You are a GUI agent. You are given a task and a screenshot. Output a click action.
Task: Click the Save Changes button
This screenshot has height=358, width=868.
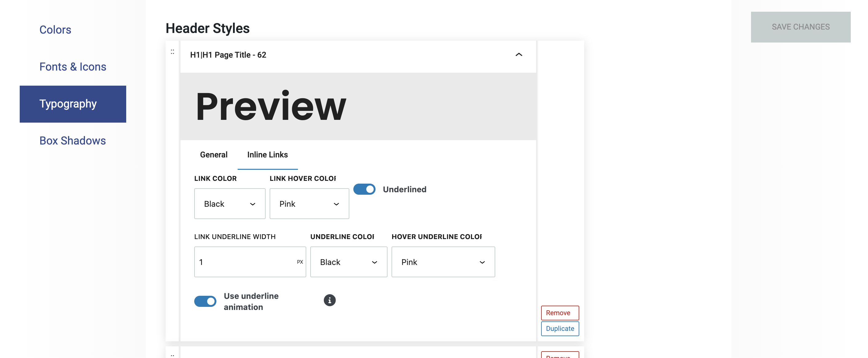point(800,27)
